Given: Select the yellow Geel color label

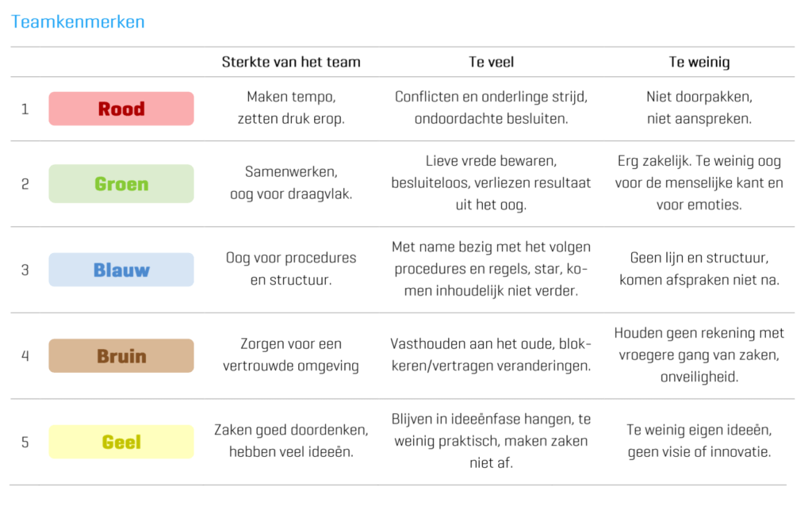Looking at the screenshot, I should [121, 442].
